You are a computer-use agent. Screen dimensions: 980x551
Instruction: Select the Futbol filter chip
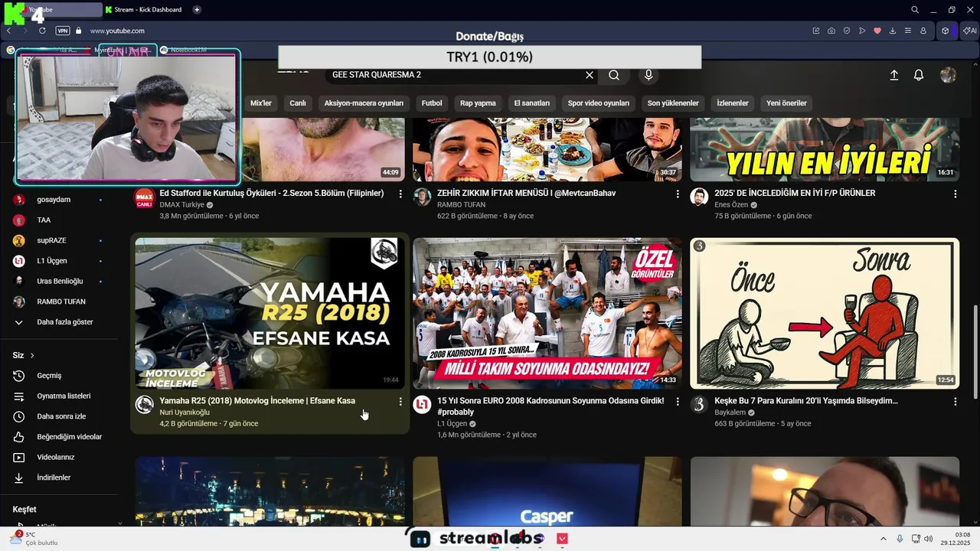pyautogui.click(x=432, y=103)
